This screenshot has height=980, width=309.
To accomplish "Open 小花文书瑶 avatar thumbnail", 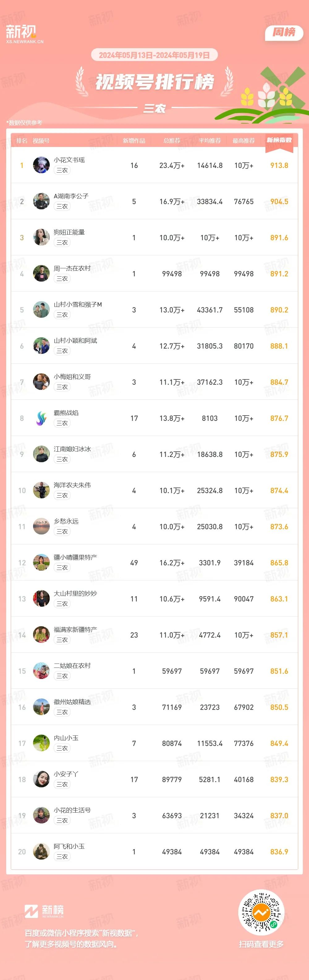I will click(41, 165).
